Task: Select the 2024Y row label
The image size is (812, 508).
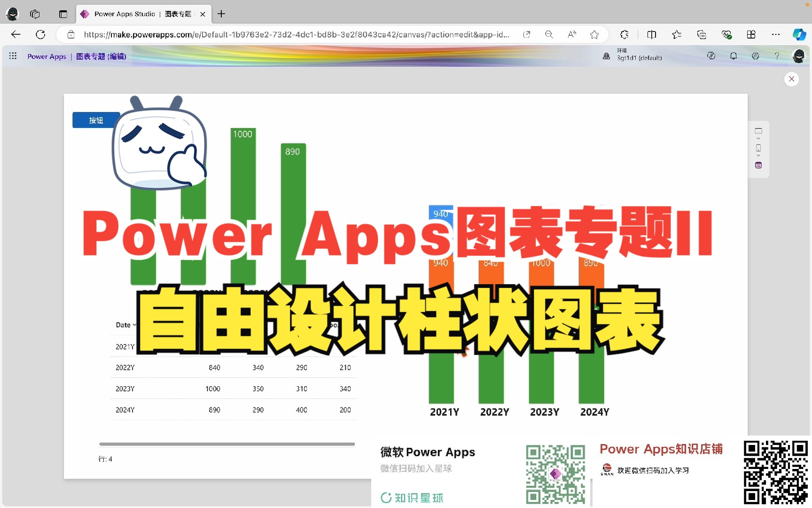Action: [x=125, y=410]
